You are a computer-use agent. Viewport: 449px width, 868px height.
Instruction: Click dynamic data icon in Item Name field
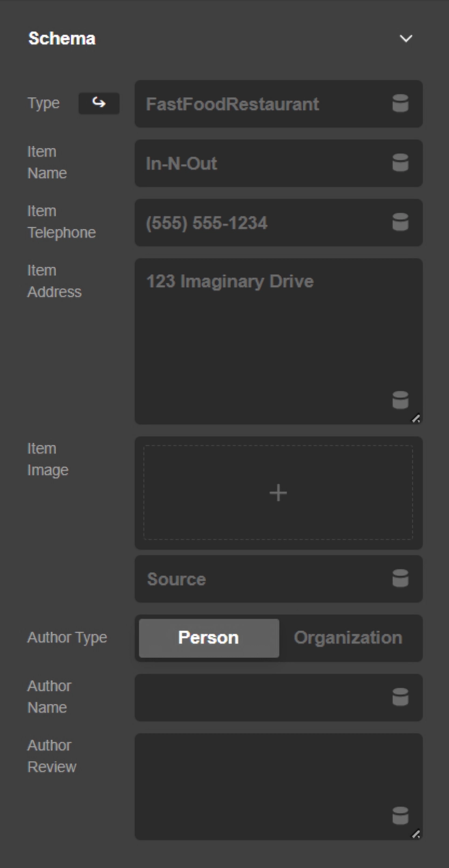(x=400, y=163)
